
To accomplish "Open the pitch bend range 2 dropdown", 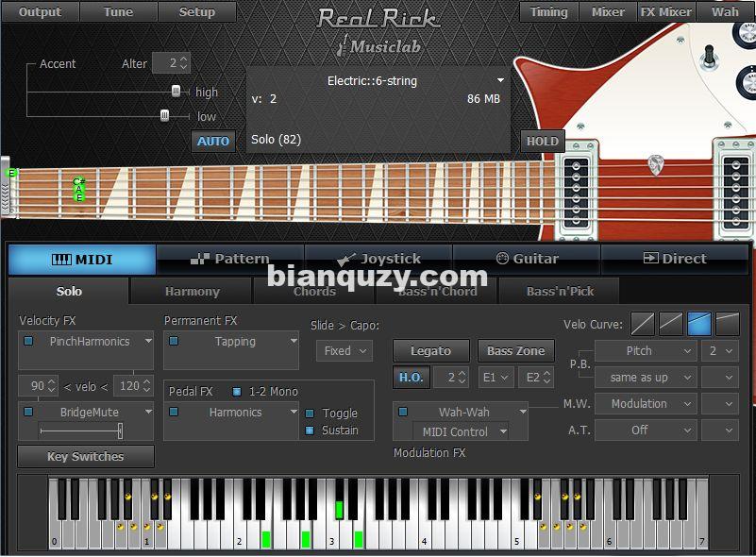I will [x=720, y=351].
